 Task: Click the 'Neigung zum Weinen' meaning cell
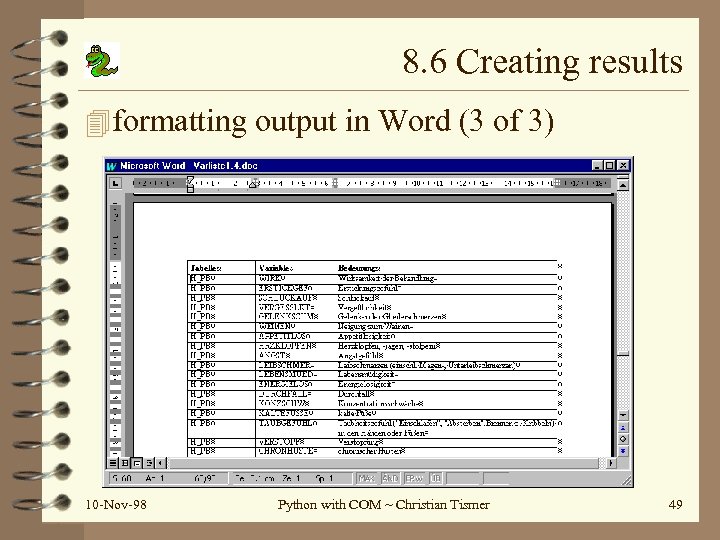coord(446,326)
